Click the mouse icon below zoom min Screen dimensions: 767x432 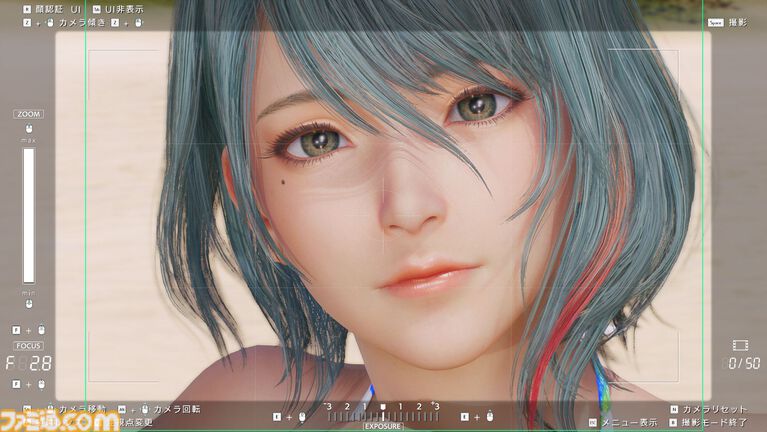(x=29, y=304)
